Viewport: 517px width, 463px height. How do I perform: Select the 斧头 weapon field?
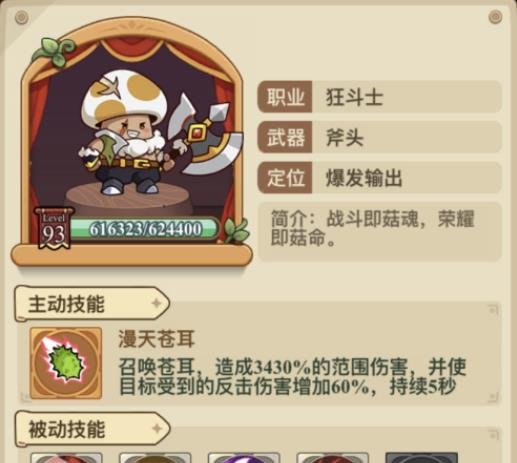pyautogui.click(x=407, y=137)
